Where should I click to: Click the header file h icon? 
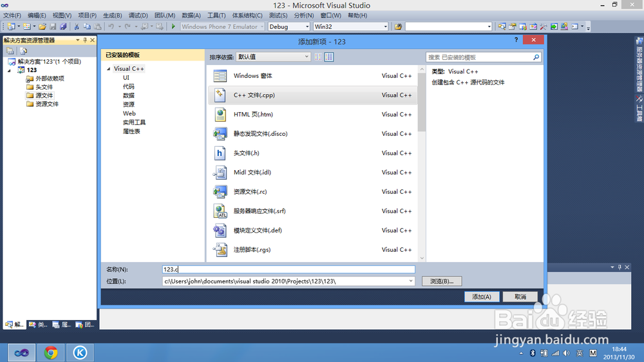tap(220, 153)
